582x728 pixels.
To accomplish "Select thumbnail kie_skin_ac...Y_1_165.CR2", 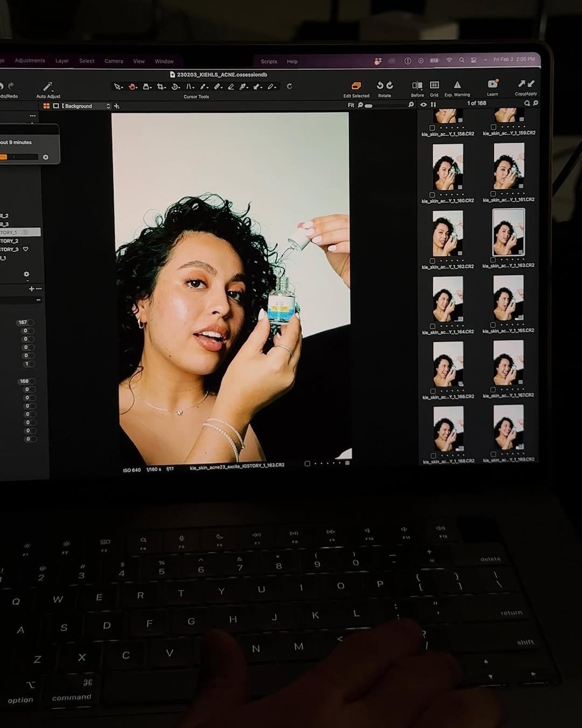I will (x=508, y=298).
